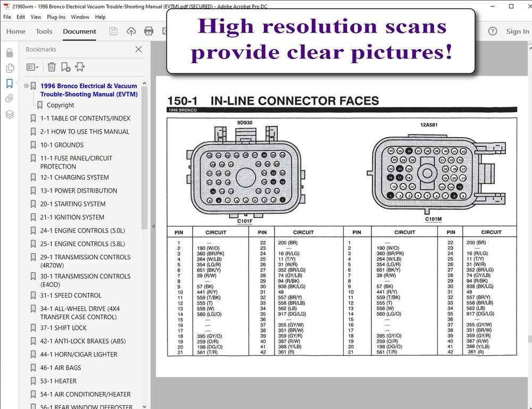Click the Print file icon in toolbar

(x=149, y=31)
